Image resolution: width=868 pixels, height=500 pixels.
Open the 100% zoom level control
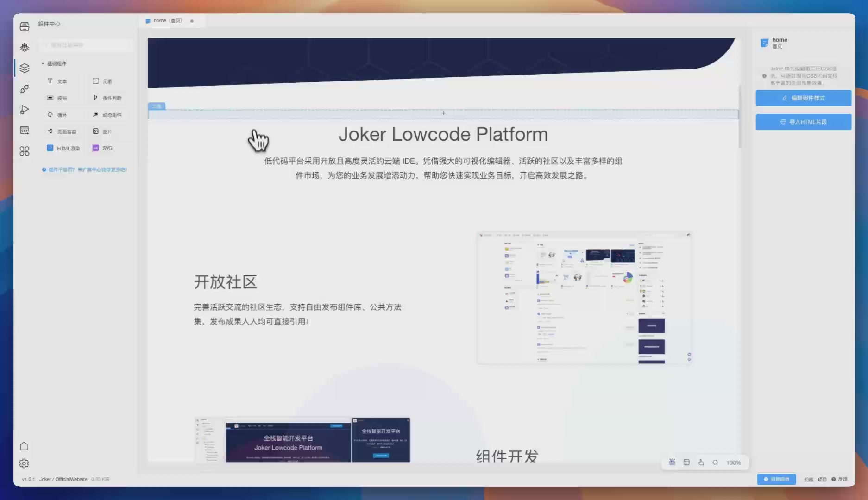click(x=734, y=462)
